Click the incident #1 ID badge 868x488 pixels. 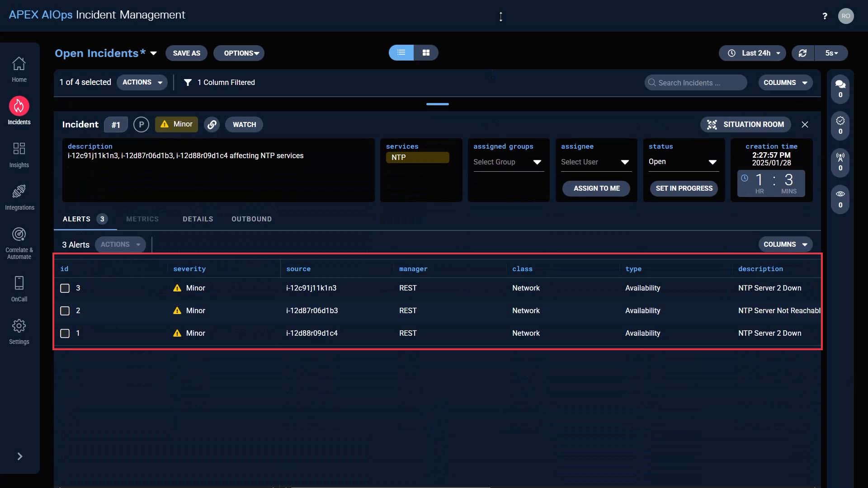116,125
